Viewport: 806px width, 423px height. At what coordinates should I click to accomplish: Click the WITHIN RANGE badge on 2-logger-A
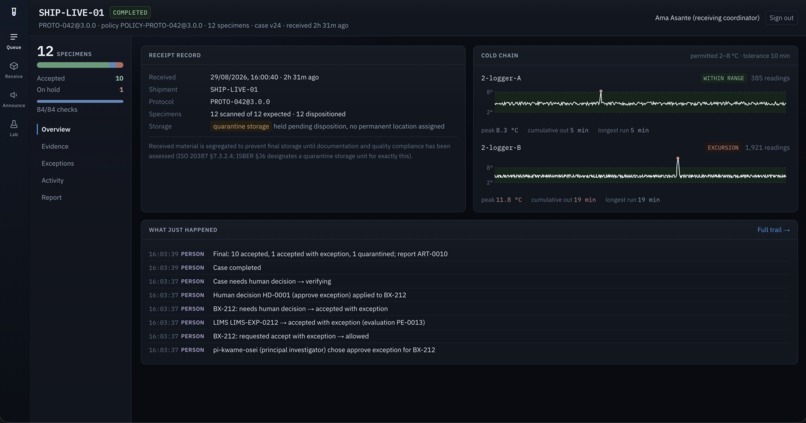[723, 78]
